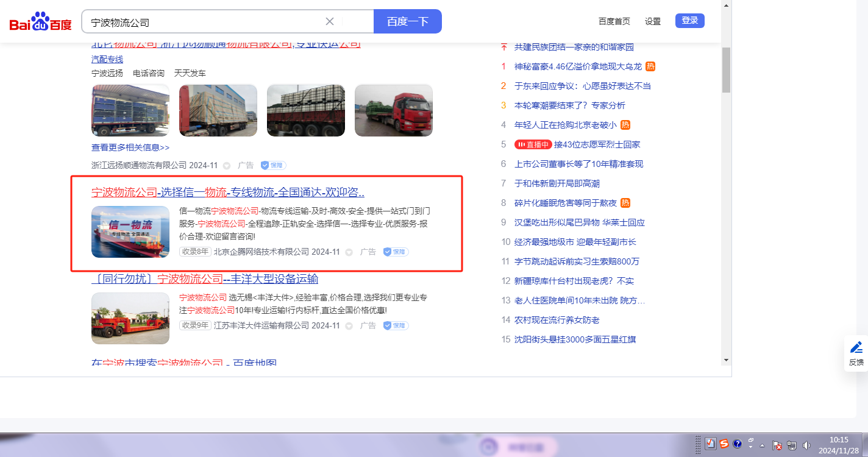Click 保障 badge for 江苏丰洋大件运输有限公司
The height and width of the screenshot is (457, 868).
(x=396, y=325)
